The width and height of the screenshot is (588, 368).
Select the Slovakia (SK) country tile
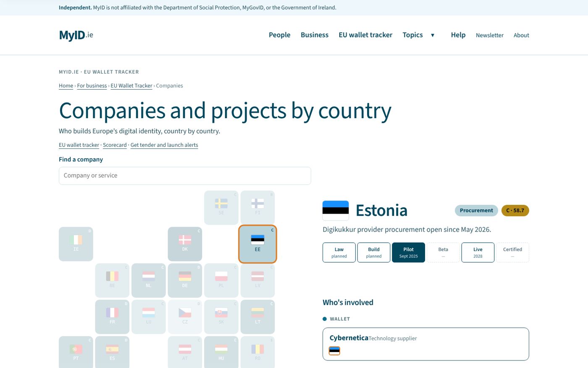(221, 317)
